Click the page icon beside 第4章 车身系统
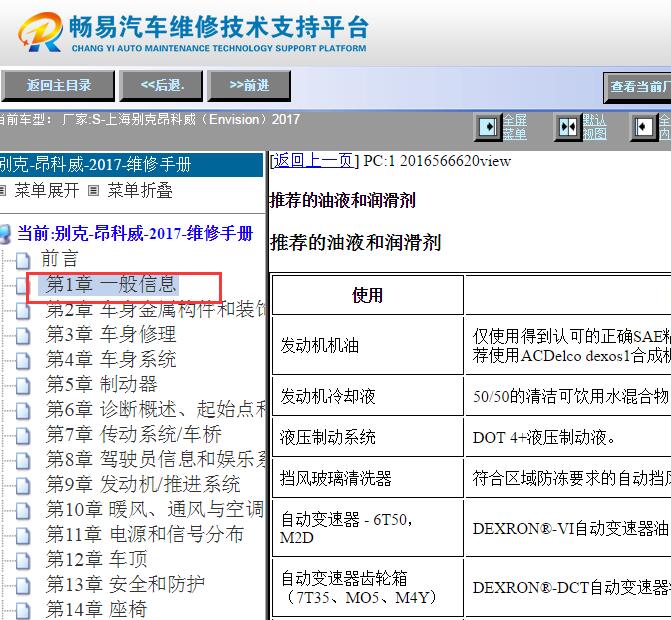671x620 pixels. [23, 361]
